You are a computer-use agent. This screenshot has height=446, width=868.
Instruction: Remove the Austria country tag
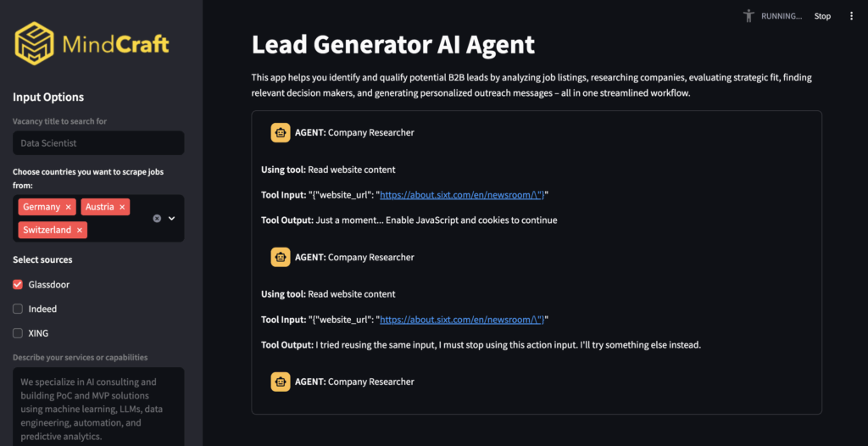point(122,207)
